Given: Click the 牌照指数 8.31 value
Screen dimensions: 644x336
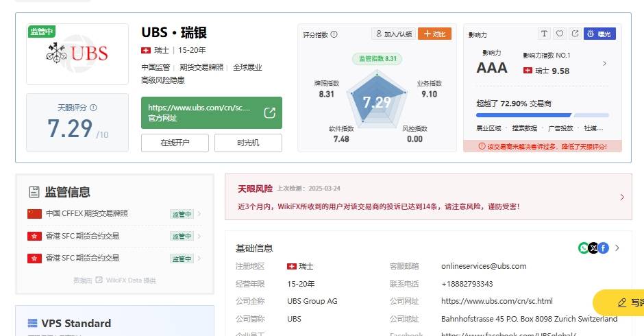Looking at the screenshot, I should (x=327, y=94).
